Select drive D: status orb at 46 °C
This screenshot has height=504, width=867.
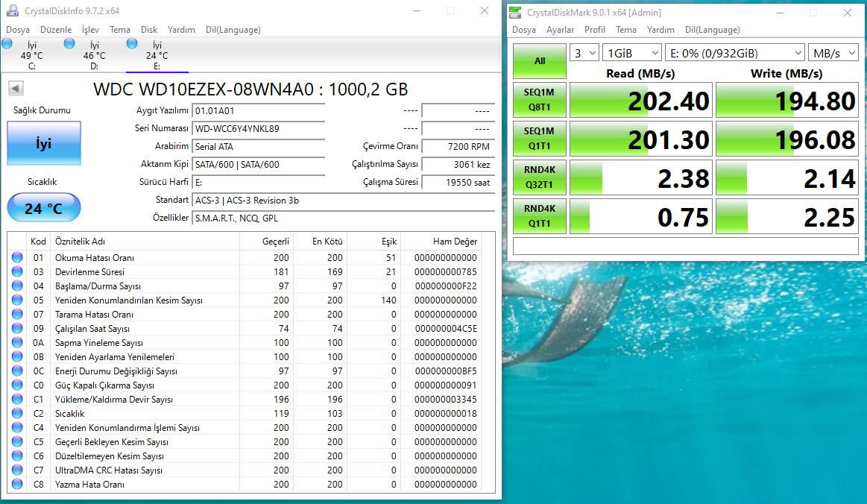[69, 44]
